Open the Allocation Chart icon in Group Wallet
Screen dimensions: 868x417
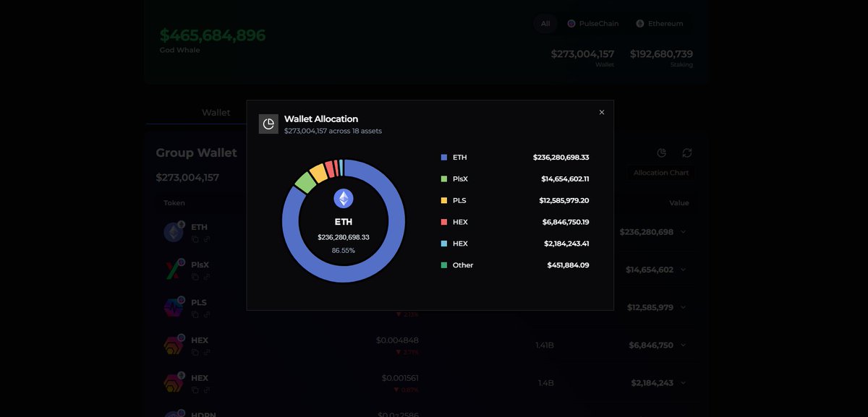[661, 152]
